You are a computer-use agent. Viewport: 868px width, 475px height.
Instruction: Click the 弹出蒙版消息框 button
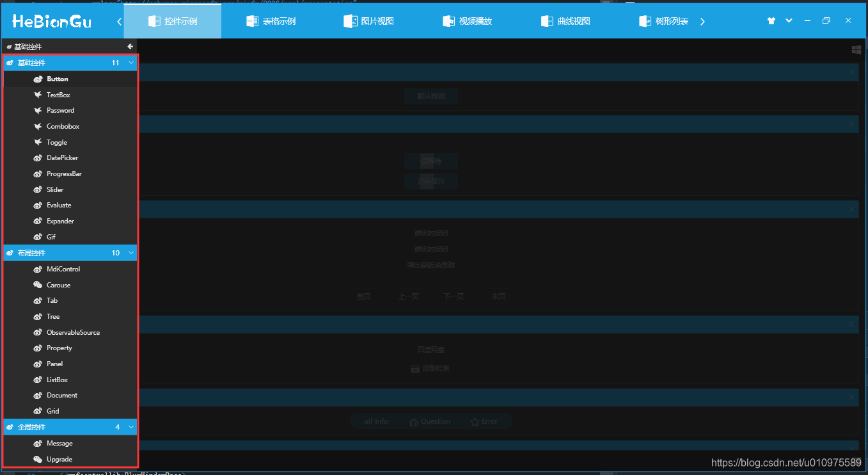430,265
